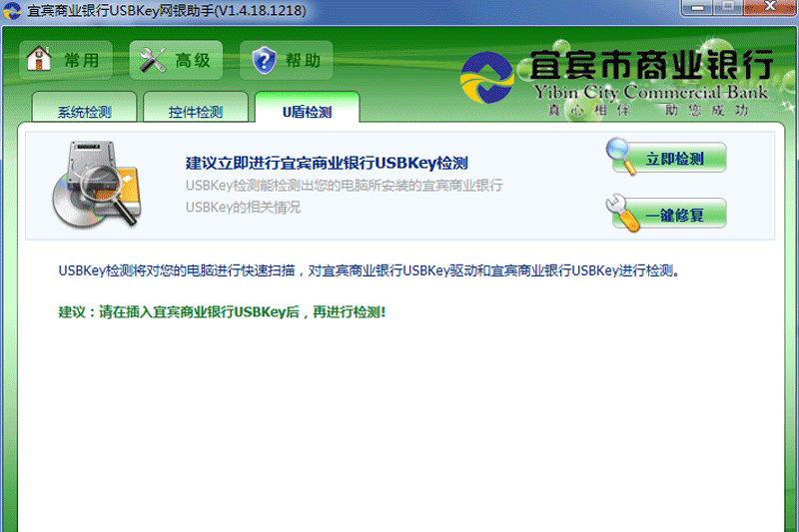Screen dimensions: 799x532
Task: Open the 高级 tools section
Action: pos(176,60)
